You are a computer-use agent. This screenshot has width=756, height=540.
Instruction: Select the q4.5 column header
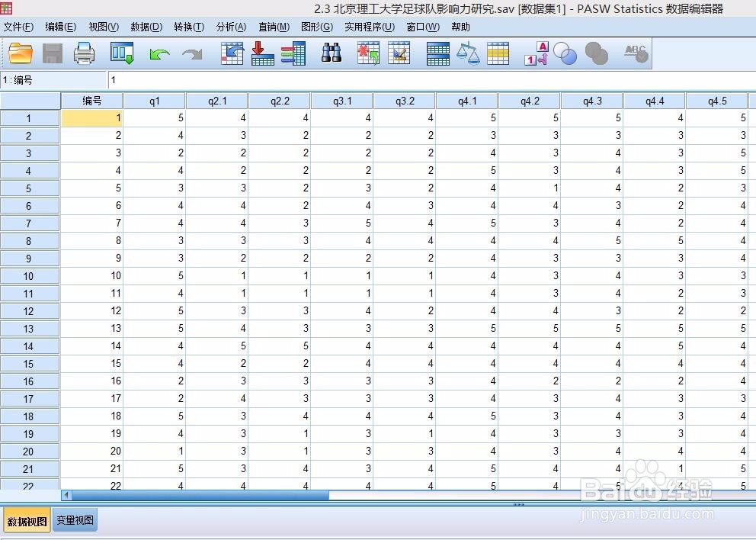pos(717,101)
